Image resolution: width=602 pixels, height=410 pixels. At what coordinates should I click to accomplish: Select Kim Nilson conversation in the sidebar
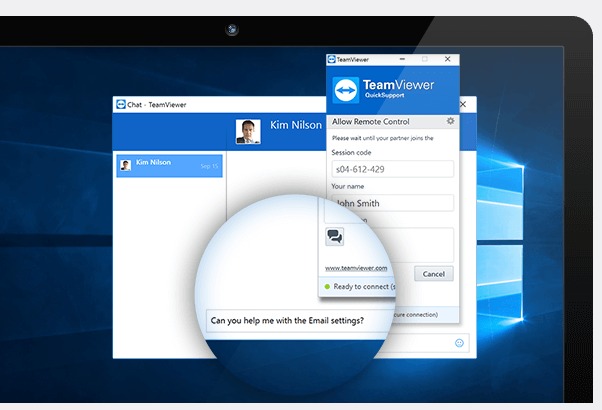click(168, 165)
